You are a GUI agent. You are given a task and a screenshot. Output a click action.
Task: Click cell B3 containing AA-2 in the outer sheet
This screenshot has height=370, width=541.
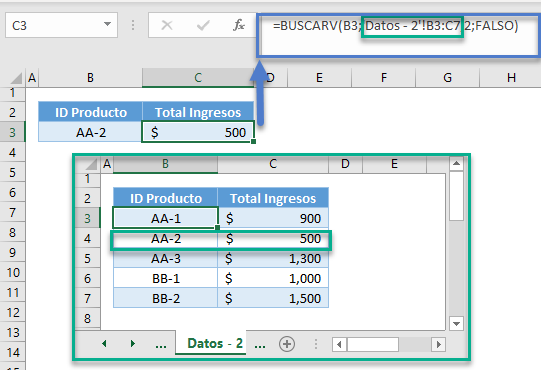coord(90,132)
